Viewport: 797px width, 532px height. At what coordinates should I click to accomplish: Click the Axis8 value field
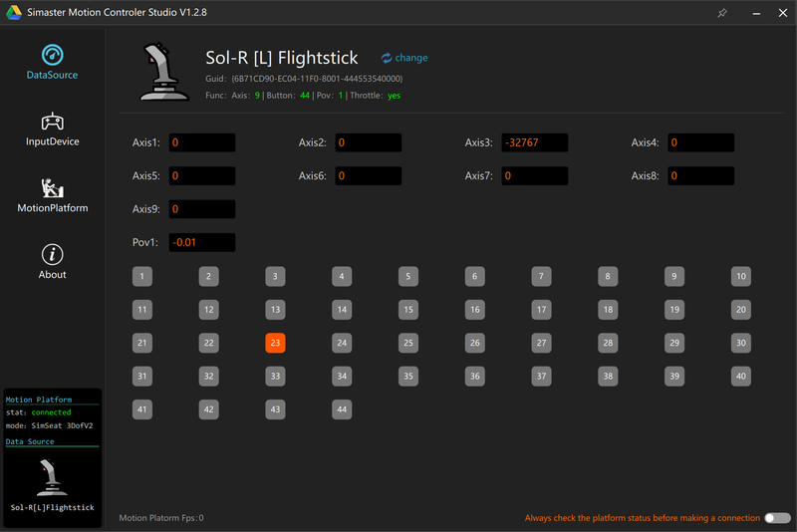coord(700,175)
